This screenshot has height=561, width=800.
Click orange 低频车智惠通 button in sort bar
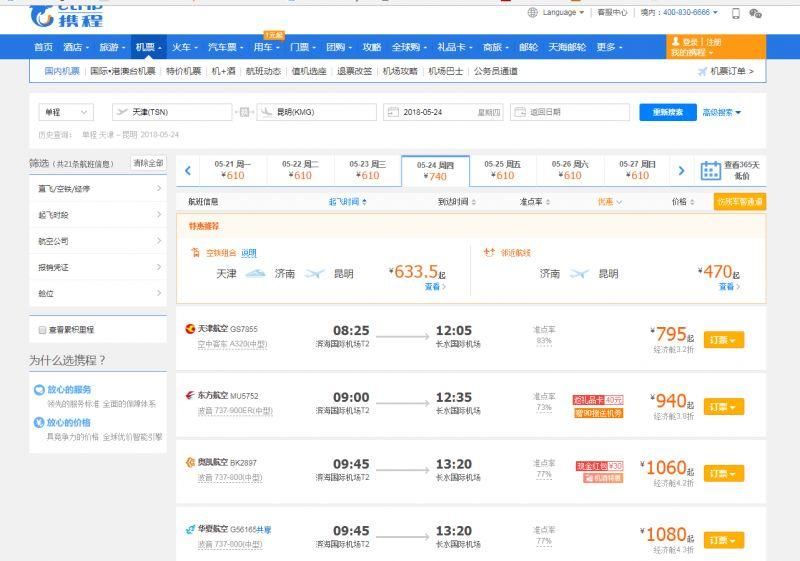pyautogui.click(x=739, y=202)
